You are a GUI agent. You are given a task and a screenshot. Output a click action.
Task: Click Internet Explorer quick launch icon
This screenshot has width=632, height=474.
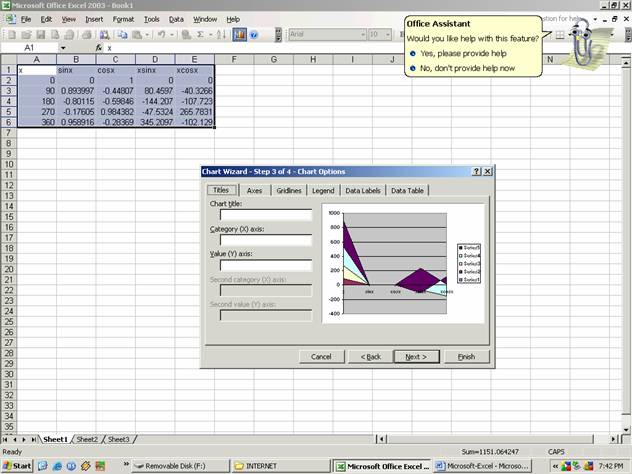[57, 466]
